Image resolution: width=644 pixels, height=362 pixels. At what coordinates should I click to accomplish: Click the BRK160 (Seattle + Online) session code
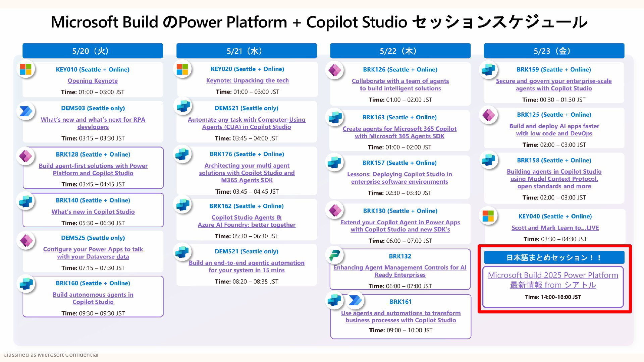[93, 283]
